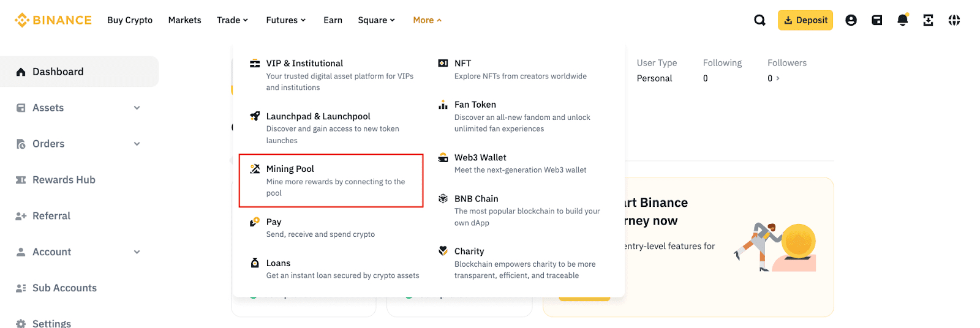This screenshot has height=328, width=980.
Task: Open the profile account icon
Action: coord(851,20)
